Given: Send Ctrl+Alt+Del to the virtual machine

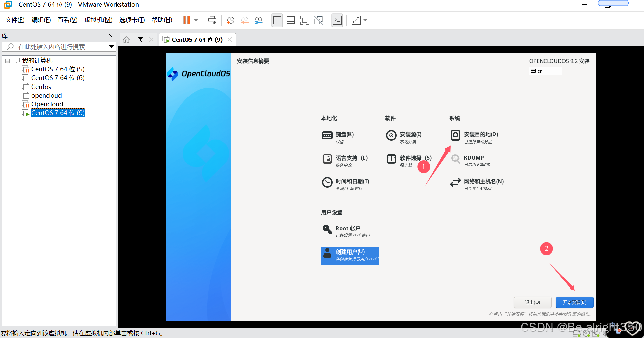Looking at the screenshot, I should point(212,20).
